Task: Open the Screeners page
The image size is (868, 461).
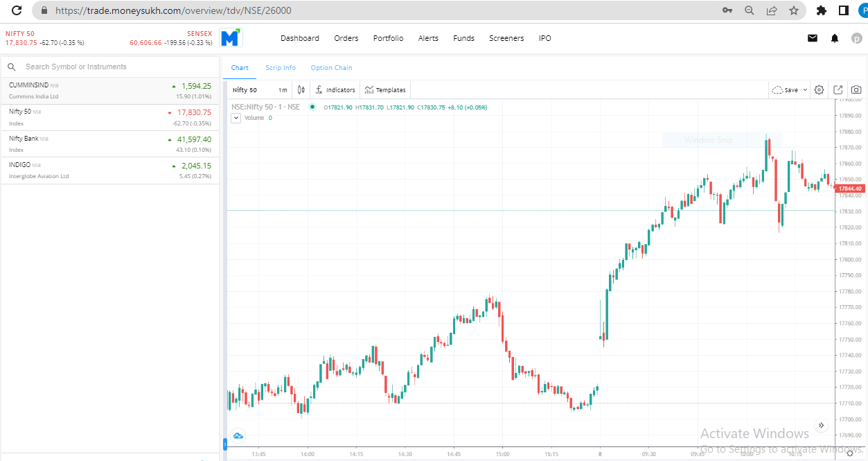Action: coord(506,38)
